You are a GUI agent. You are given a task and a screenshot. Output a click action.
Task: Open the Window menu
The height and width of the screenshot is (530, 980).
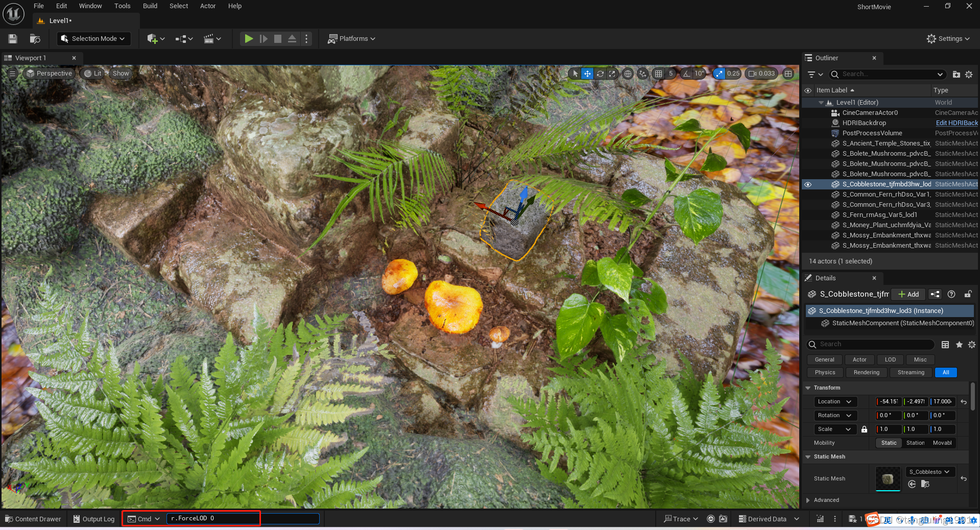[x=90, y=6]
